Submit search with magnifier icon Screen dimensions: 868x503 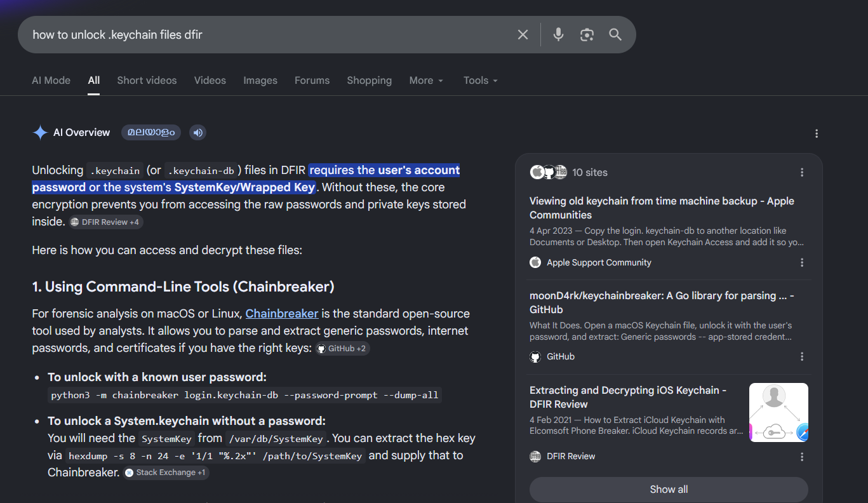[615, 34]
